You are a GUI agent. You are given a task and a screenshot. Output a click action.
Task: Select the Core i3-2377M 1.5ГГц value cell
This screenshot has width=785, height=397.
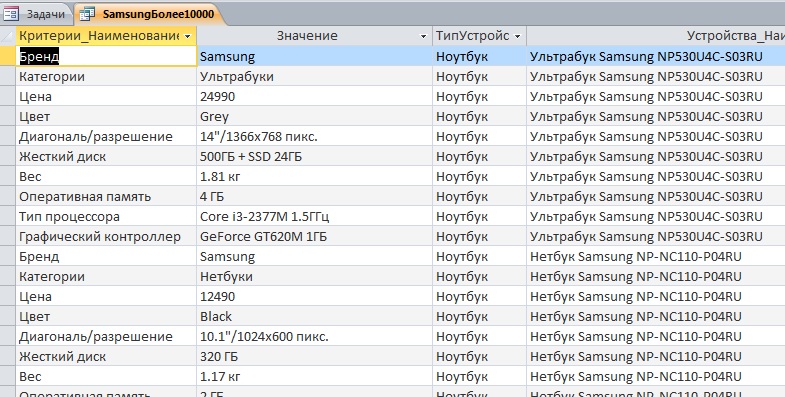point(314,216)
